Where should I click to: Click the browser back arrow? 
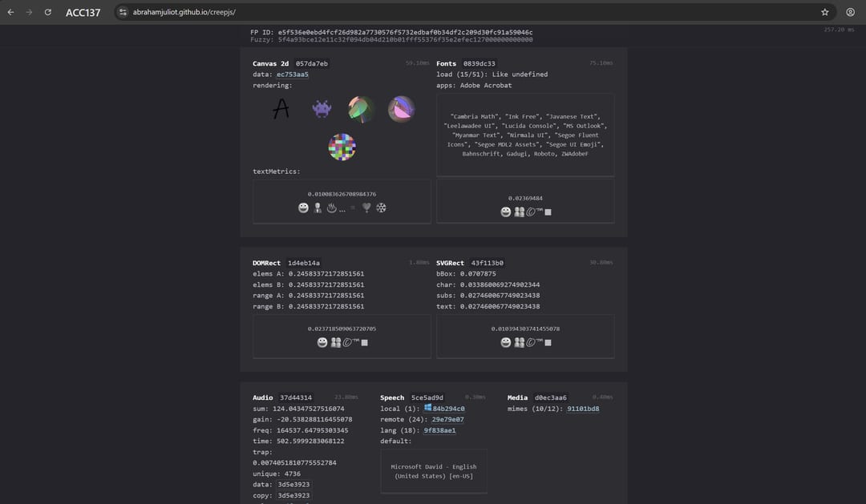tap(10, 12)
